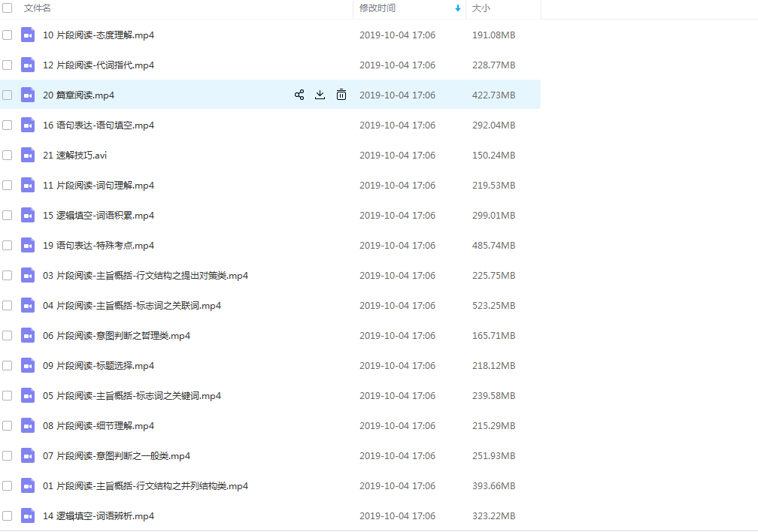Check the box for 12 片段阅读-代词指代.mp4
Viewport: 758px width, 532px height.
point(8,65)
